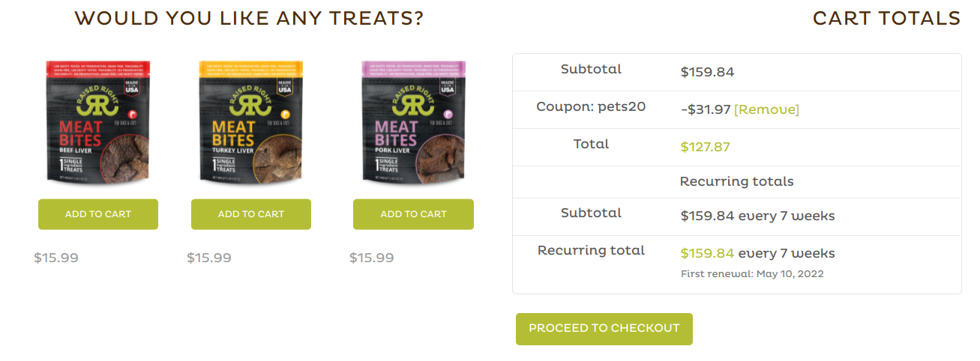The image size is (980, 361).
Task: Click the Pork Liver $15.99 price
Action: click(x=371, y=258)
